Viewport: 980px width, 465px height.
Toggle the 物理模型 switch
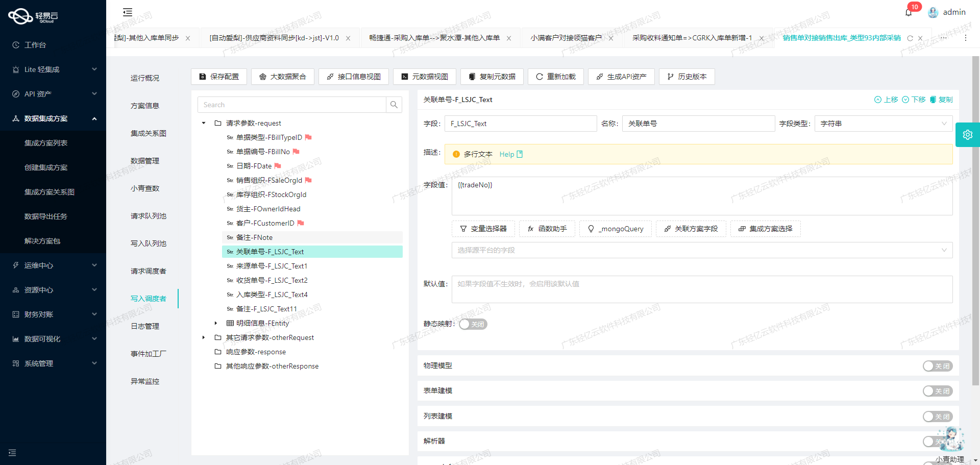tap(938, 366)
